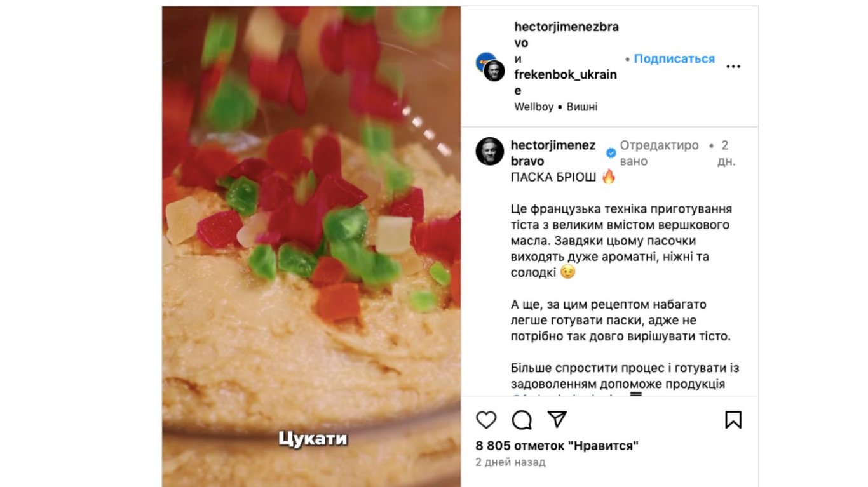
Task: Like the post with the heart icon
Action: coord(486,420)
